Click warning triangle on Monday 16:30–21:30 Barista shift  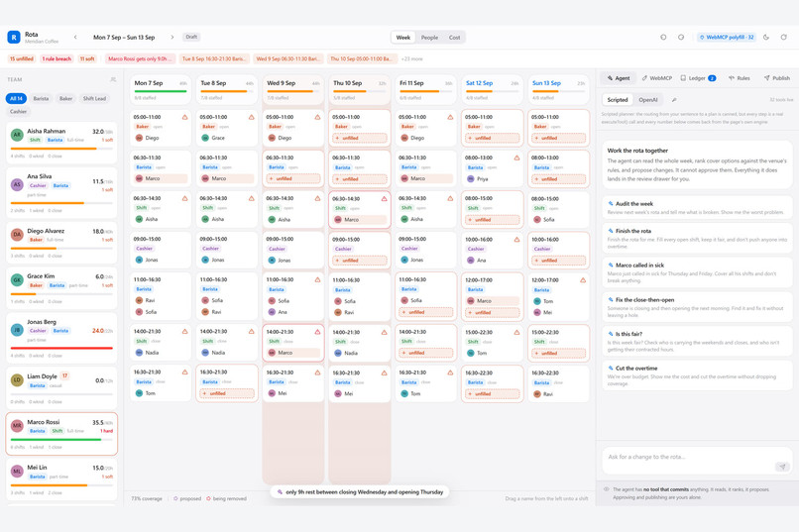[185, 372]
